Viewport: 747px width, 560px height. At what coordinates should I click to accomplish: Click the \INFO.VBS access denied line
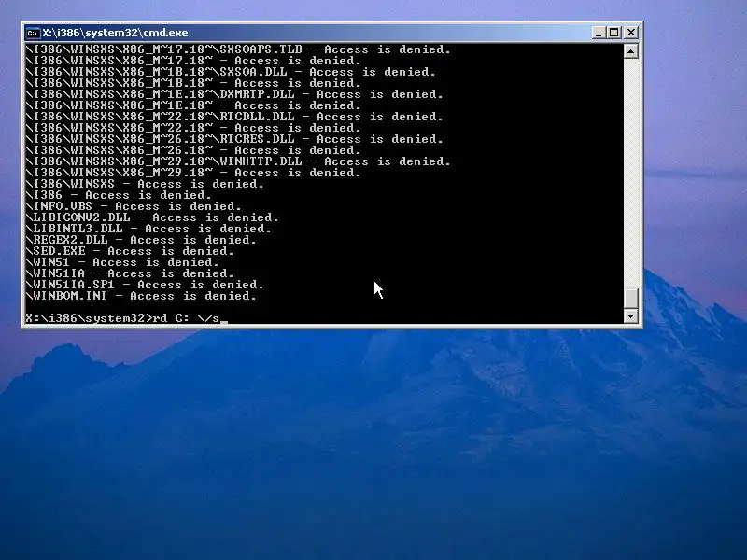[134, 206]
